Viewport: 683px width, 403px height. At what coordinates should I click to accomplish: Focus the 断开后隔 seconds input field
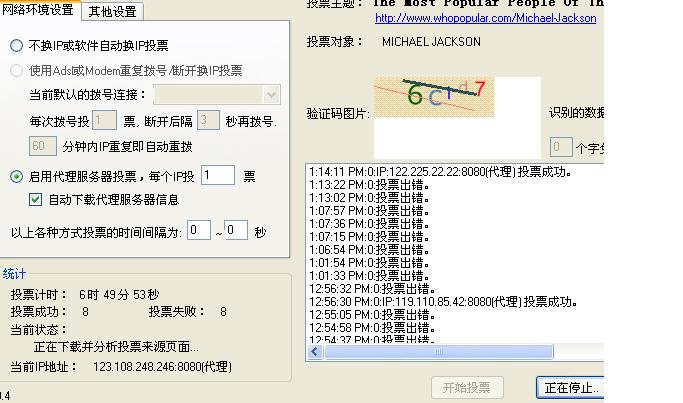(208, 121)
